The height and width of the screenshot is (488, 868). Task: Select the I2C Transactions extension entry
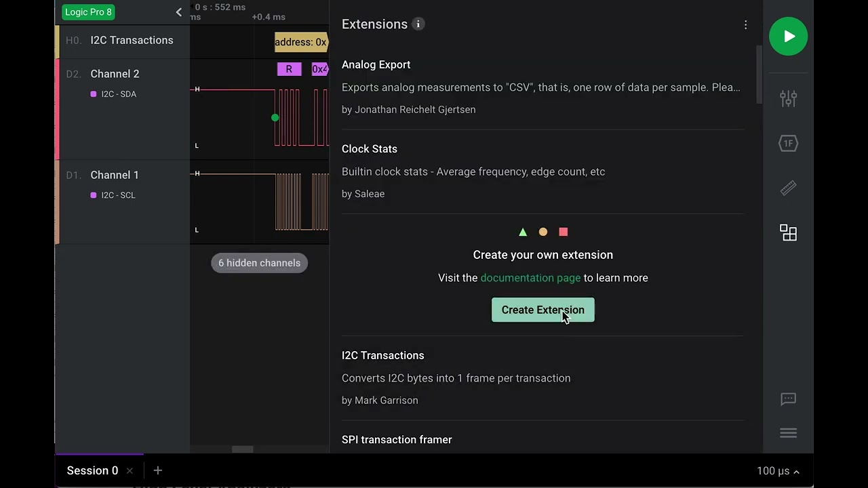tap(542, 378)
